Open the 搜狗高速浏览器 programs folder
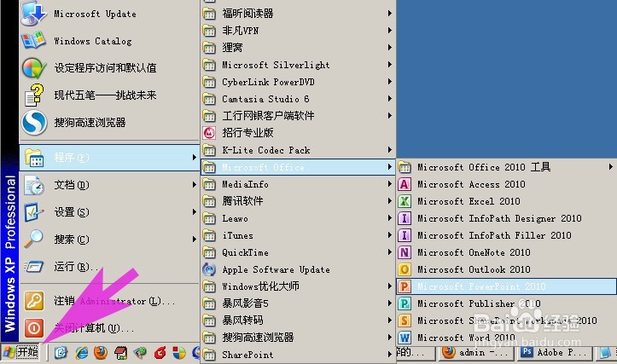The height and width of the screenshot is (364, 617). 299,338
